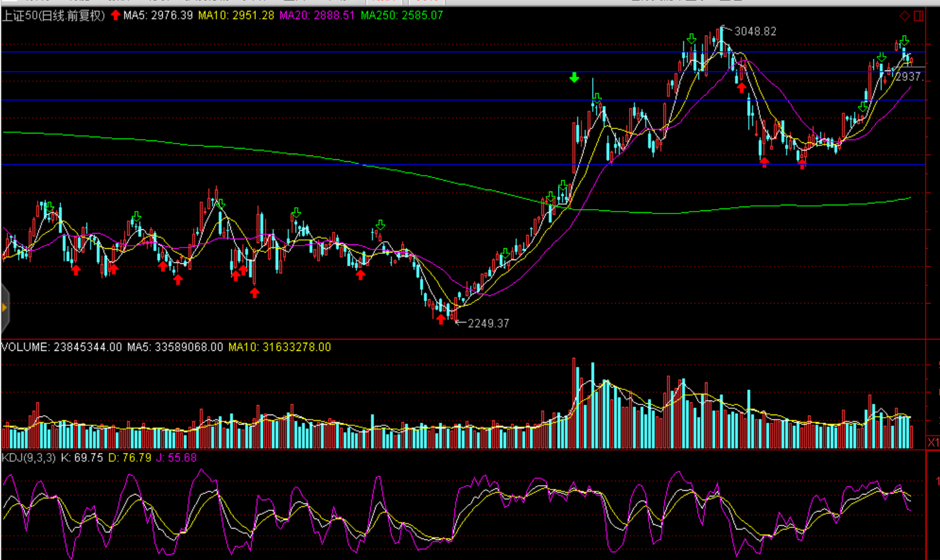The width and height of the screenshot is (940, 560).
Task: Click the 2249.37 low price label
Action: pos(488,323)
